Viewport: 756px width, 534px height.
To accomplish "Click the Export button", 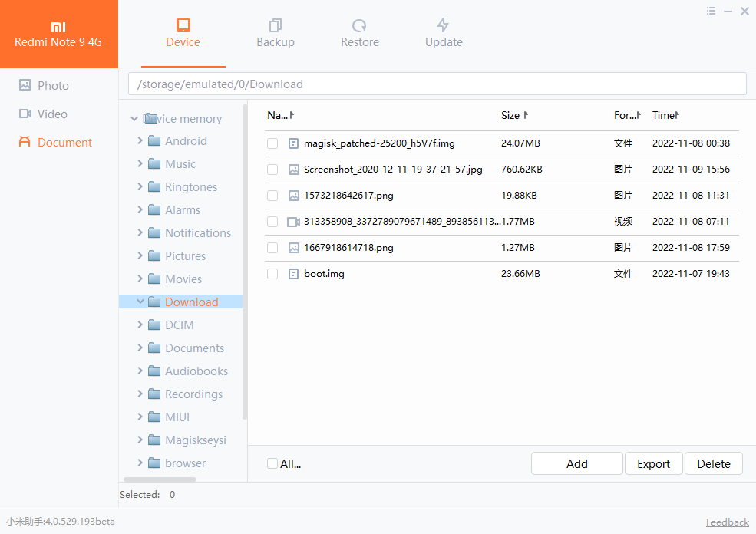I will tap(653, 463).
